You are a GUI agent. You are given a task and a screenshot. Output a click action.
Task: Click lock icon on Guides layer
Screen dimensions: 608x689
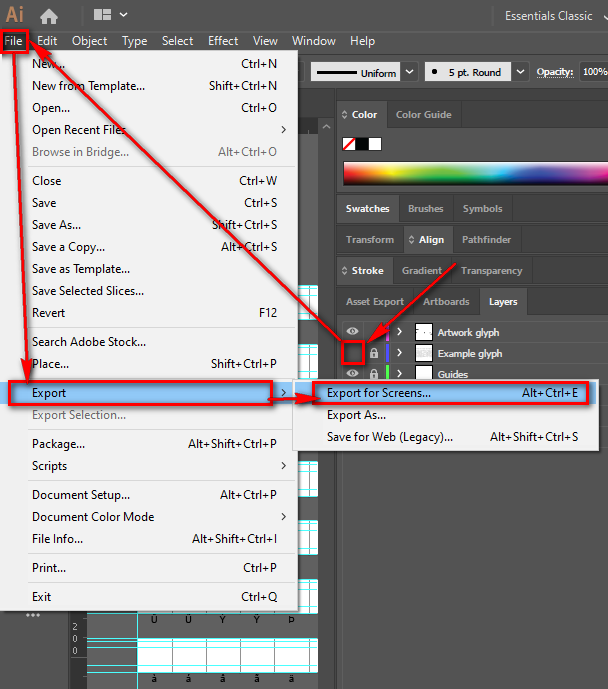(x=374, y=374)
